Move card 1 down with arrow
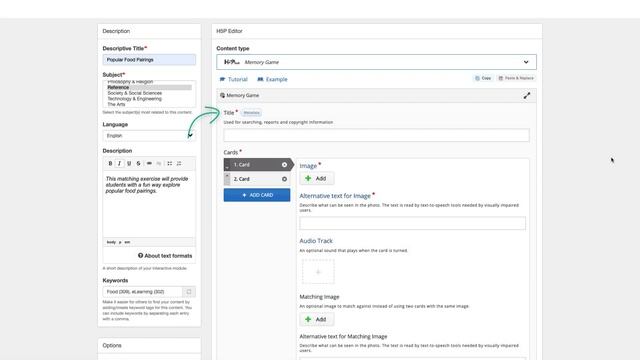 pyautogui.click(x=227, y=167)
